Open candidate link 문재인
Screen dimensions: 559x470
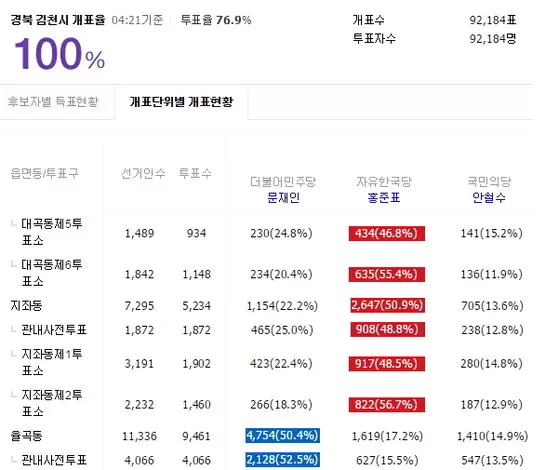click(283, 197)
